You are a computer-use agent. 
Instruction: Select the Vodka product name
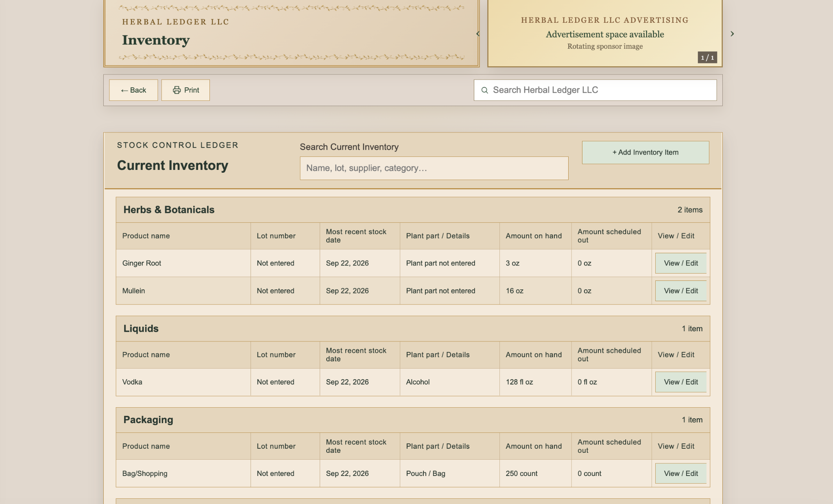coord(132,382)
